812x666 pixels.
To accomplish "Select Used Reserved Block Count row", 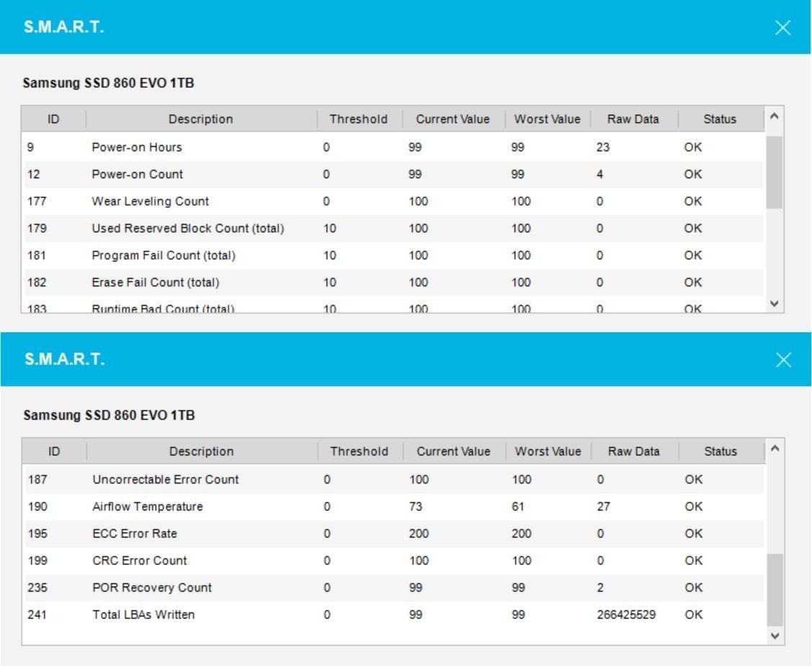I will (393, 228).
